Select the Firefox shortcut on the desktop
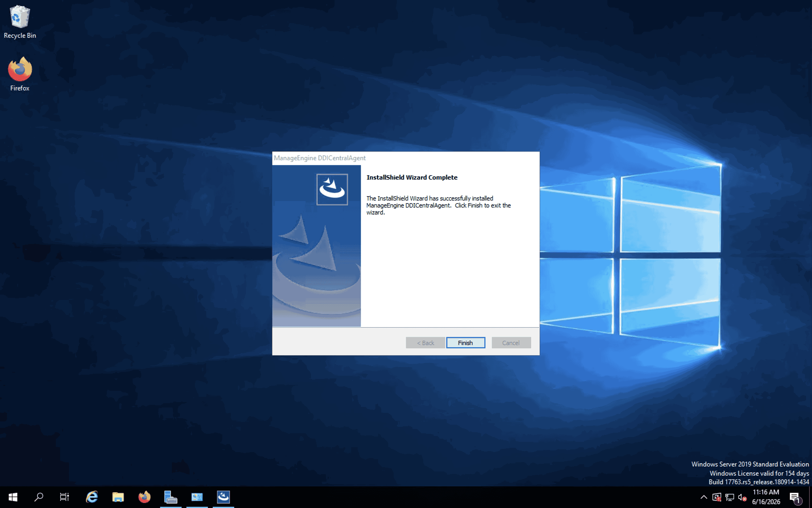 tap(20, 74)
